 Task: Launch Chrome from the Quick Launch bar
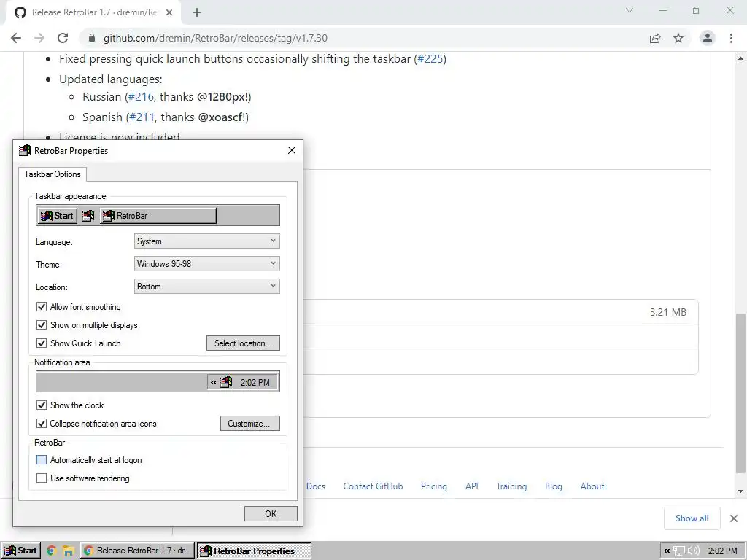[52, 551]
